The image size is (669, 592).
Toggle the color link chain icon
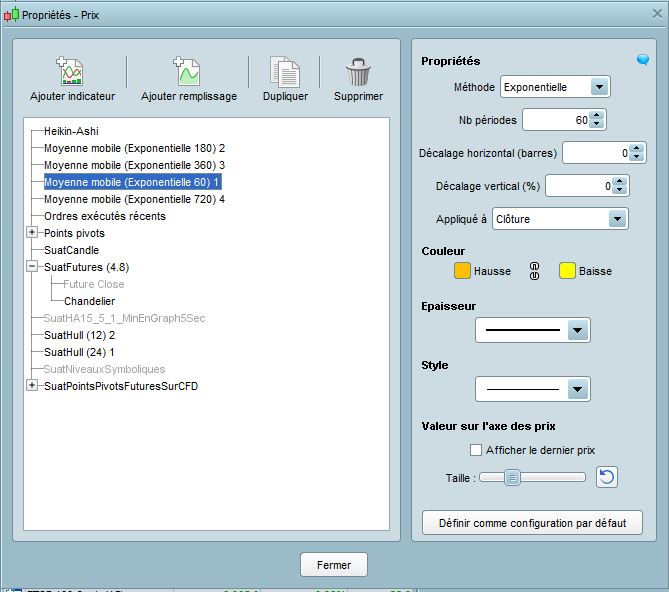click(534, 271)
